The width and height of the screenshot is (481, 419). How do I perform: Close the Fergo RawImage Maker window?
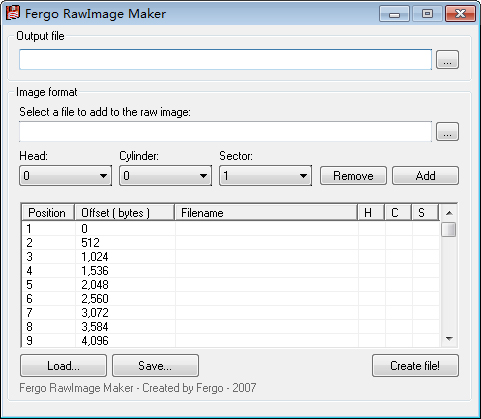(460, 14)
